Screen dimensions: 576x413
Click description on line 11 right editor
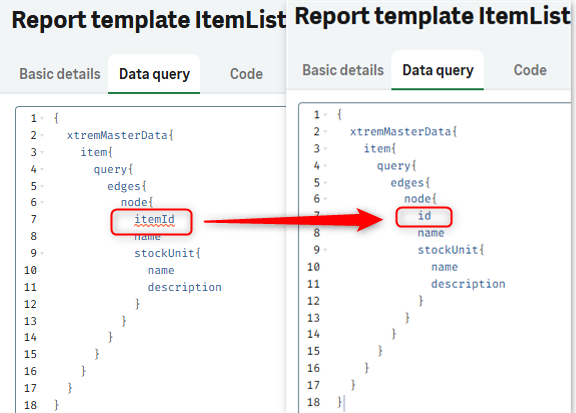pos(468,284)
